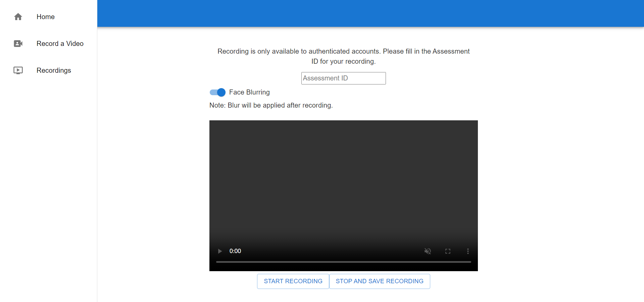Open the three-dot more options menu on the player
This screenshot has height=302, width=644.
pos(468,251)
